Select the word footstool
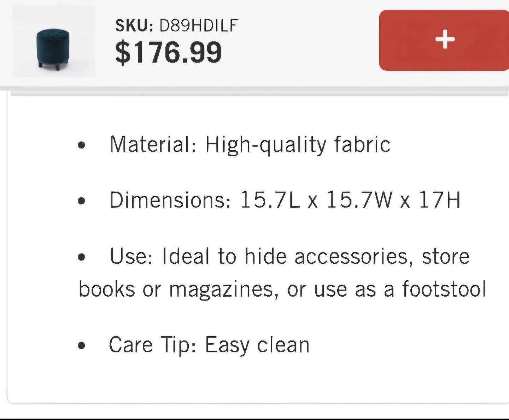 (444, 288)
